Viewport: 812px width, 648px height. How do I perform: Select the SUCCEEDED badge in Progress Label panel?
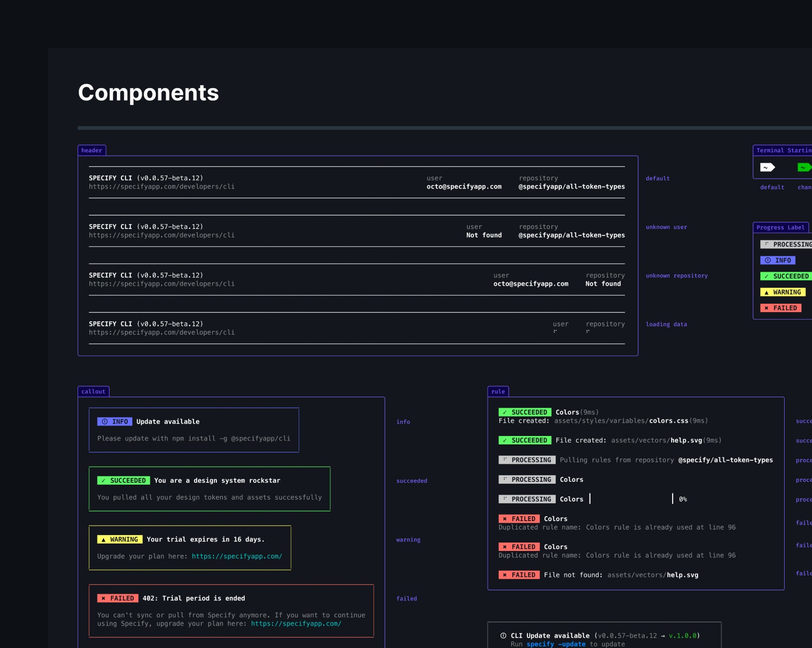point(786,276)
